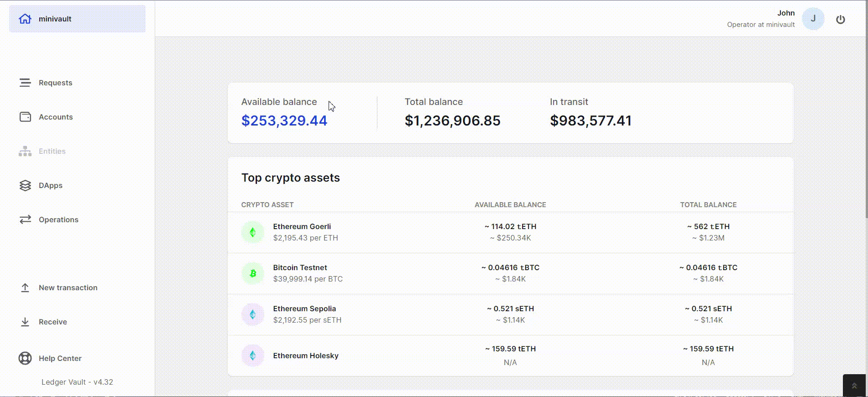The height and width of the screenshot is (397, 868).
Task: Click the Available balance amount
Action: [x=284, y=120]
